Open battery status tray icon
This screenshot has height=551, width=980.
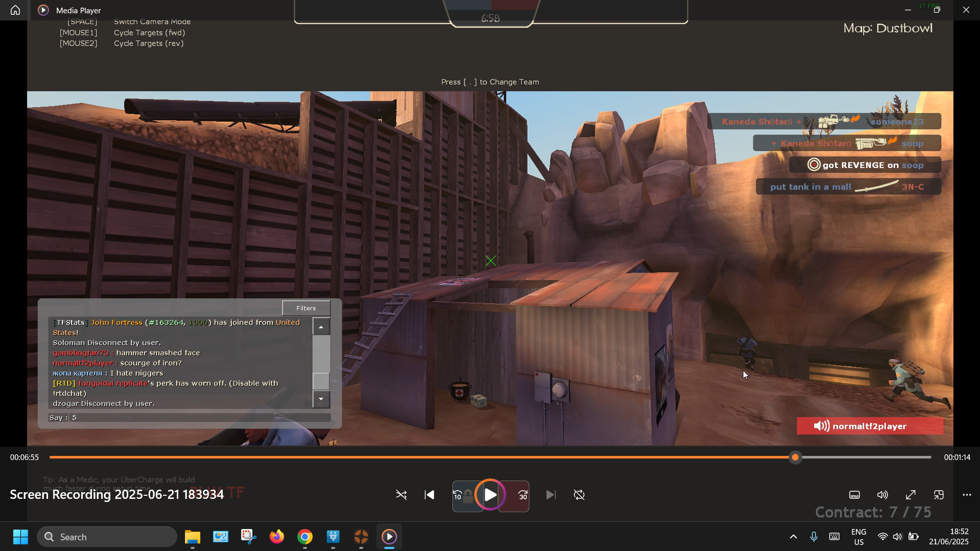click(x=914, y=537)
